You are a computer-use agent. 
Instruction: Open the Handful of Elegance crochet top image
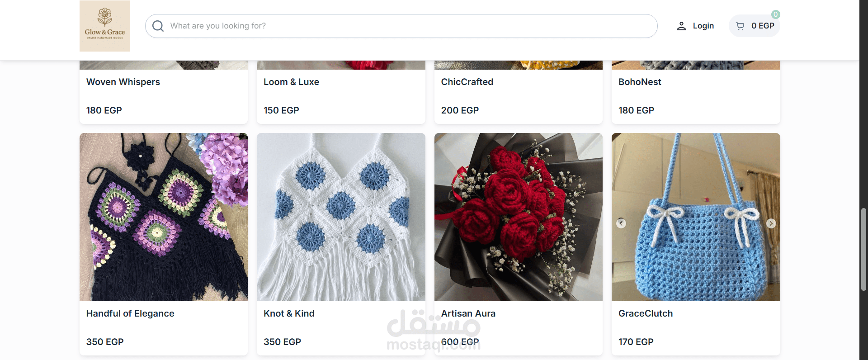click(x=164, y=217)
